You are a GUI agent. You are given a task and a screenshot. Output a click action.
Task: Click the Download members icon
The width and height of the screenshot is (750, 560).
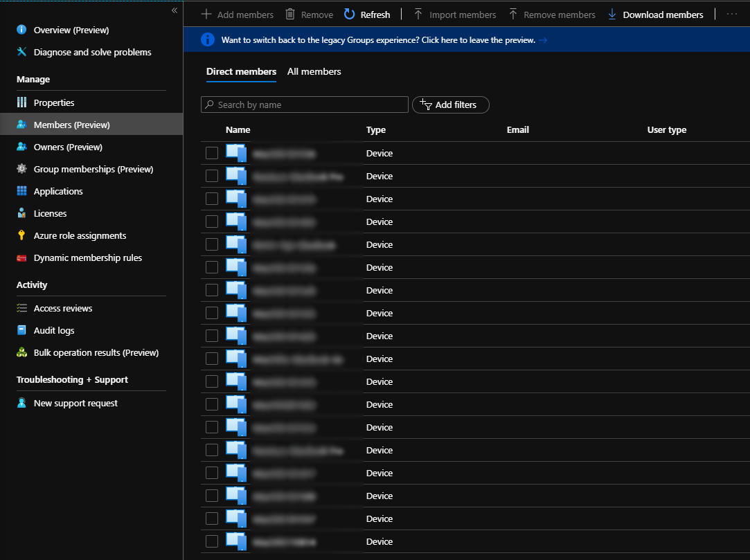(613, 14)
